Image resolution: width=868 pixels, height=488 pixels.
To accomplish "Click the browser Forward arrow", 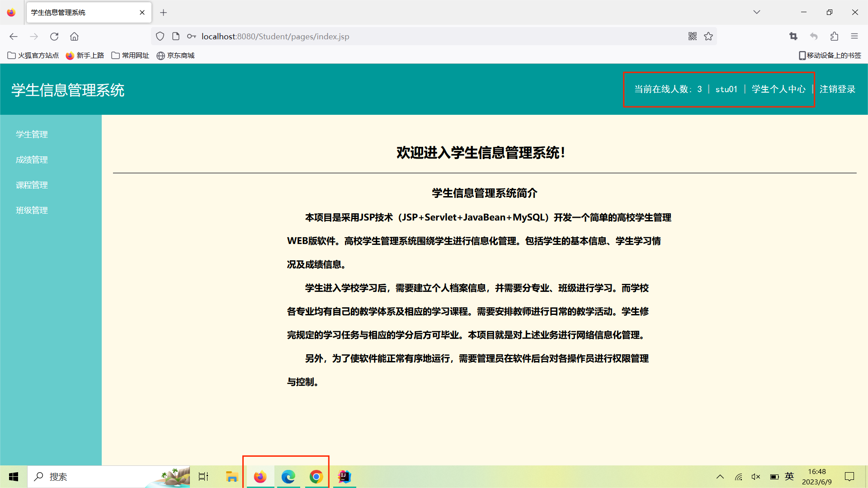I will (34, 36).
